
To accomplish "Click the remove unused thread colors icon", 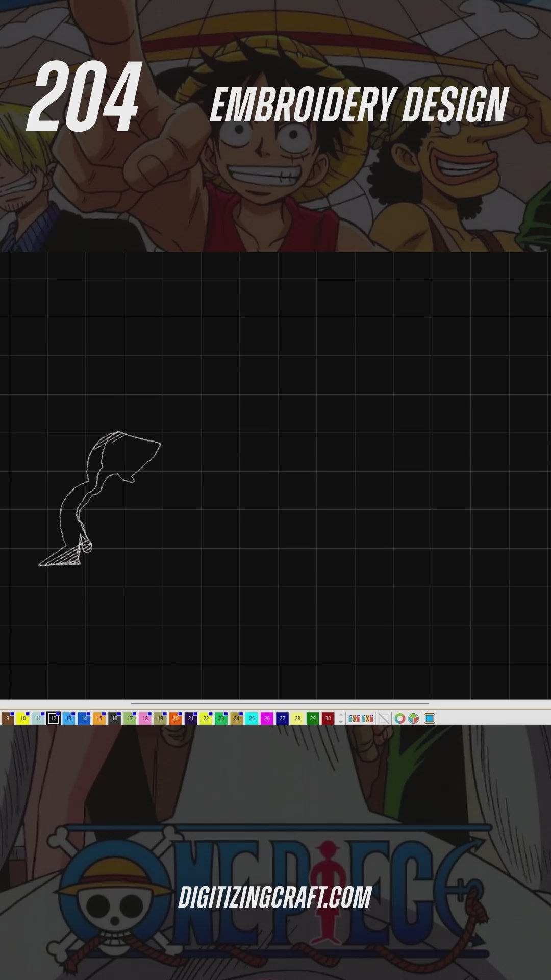I will 368,719.
